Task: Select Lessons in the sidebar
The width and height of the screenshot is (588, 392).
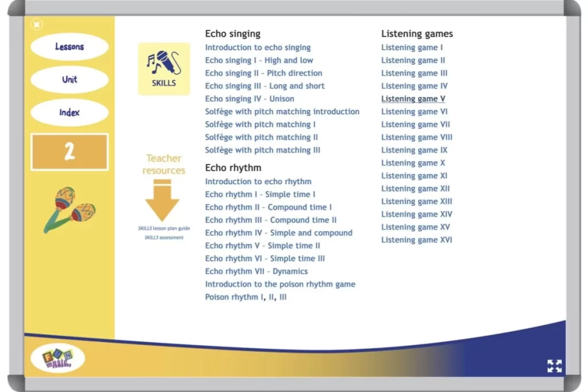Action: [69, 46]
